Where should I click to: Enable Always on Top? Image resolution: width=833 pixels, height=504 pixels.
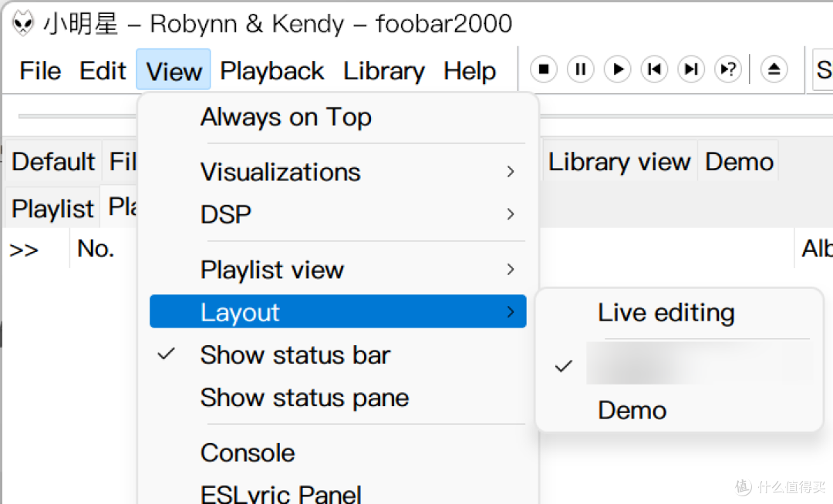(338, 117)
